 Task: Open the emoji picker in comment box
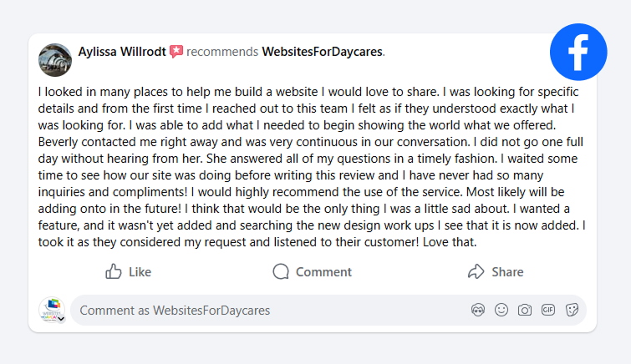pyautogui.click(x=501, y=310)
